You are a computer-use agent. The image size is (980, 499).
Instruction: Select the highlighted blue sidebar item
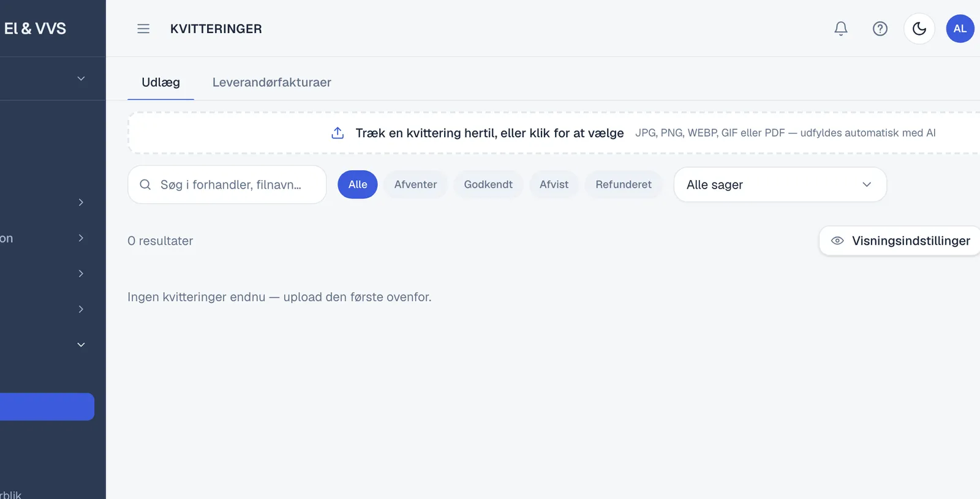pyautogui.click(x=47, y=407)
